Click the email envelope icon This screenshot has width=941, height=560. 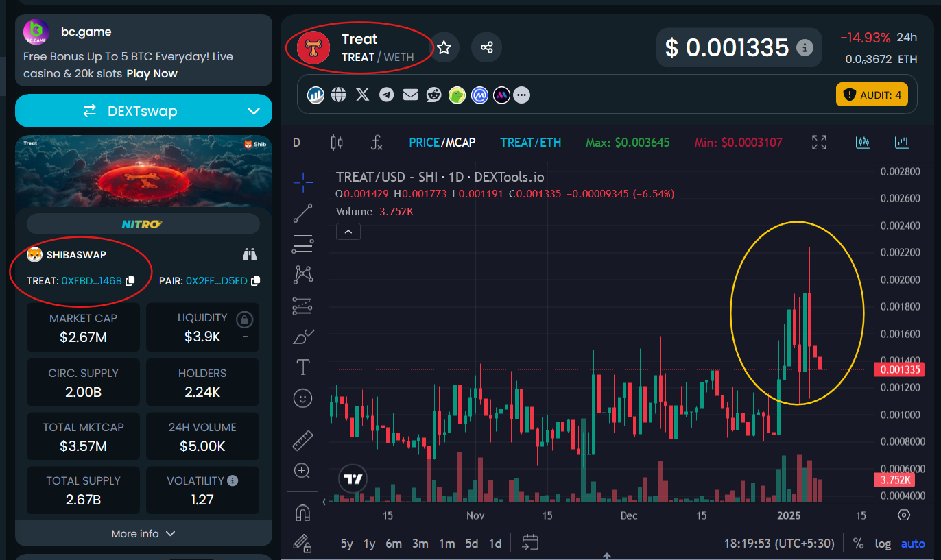[x=410, y=95]
